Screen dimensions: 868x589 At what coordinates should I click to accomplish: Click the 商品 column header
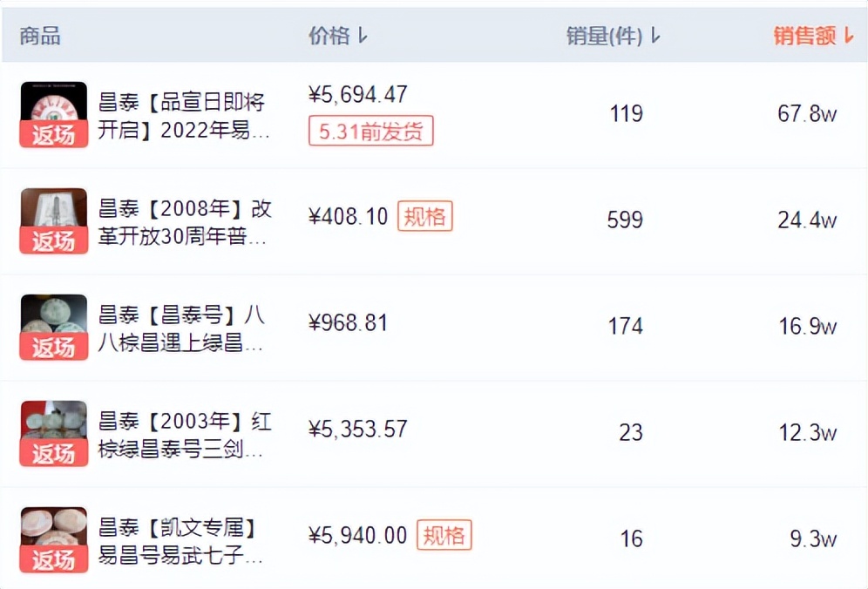tap(40, 36)
